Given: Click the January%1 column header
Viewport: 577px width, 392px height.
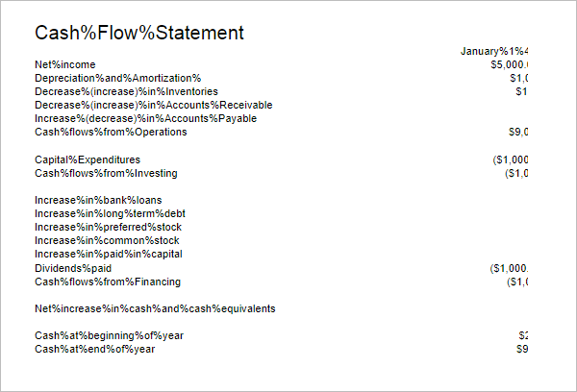Looking at the screenshot, I should click(494, 51).
